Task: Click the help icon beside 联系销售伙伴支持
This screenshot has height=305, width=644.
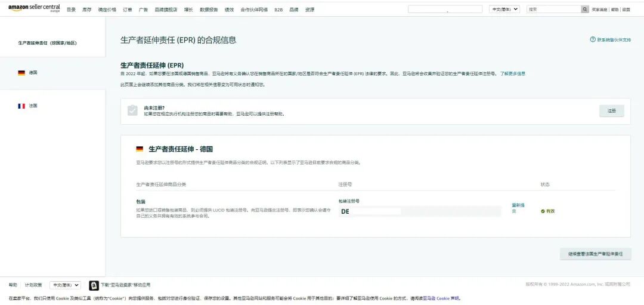Action: tap(593, 40)
